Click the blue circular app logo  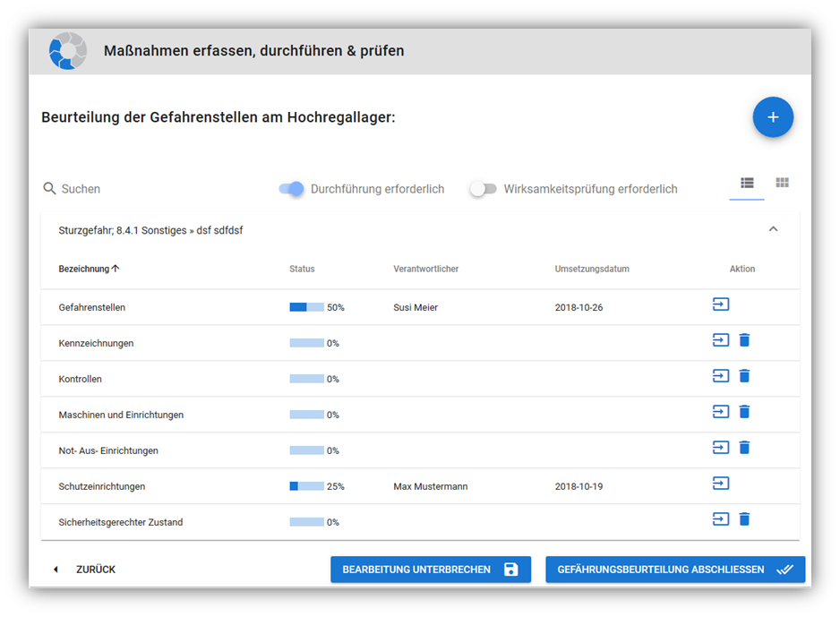pos(67,51)
